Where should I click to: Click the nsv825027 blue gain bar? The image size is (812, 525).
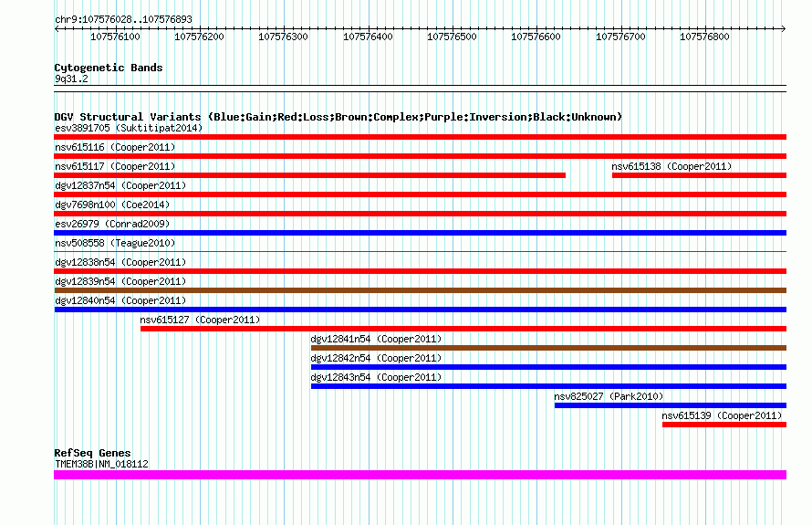pos(671,405)
